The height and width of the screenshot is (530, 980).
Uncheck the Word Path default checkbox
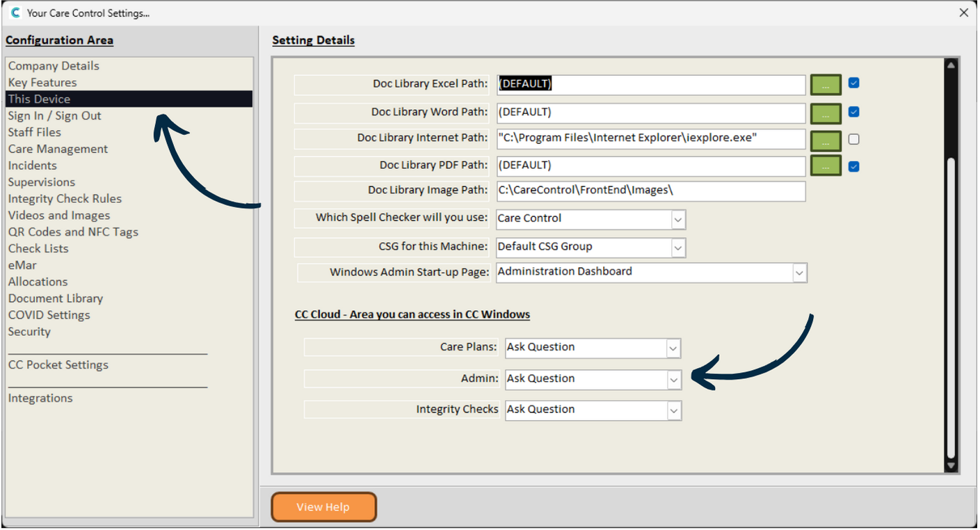coord(854,111)
